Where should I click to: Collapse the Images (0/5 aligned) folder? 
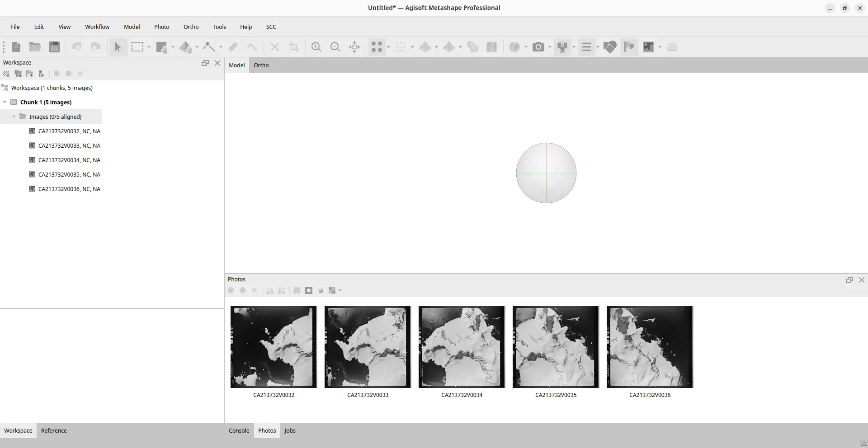14,117
